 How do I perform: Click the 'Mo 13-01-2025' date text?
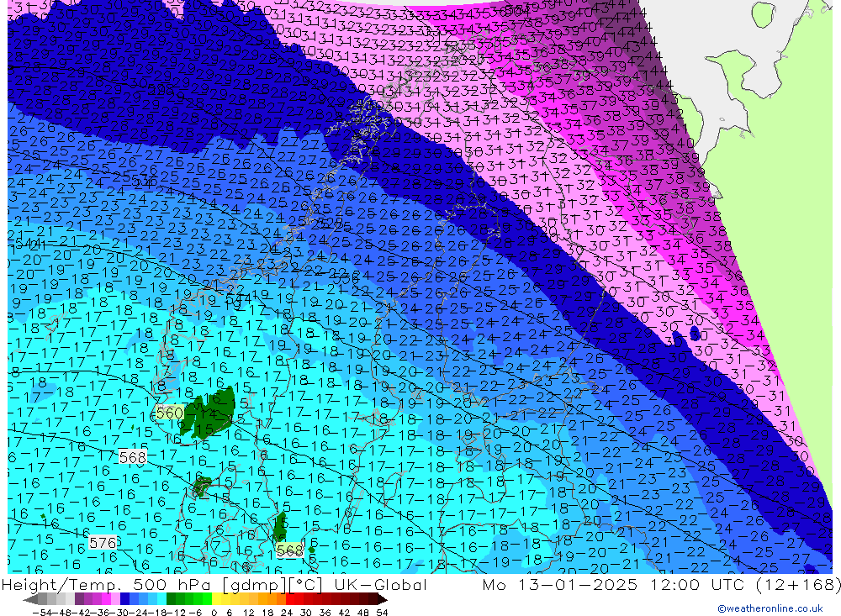[x=560, y=584]
